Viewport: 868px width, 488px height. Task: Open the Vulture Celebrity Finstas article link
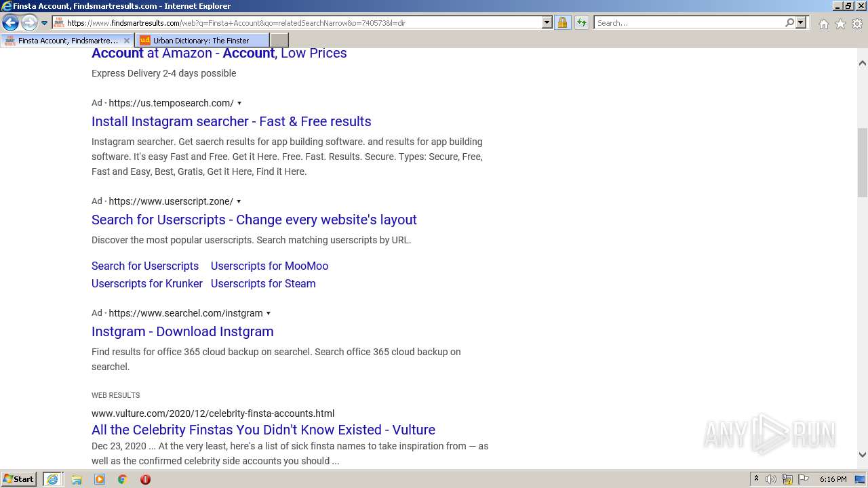(263, 430)
